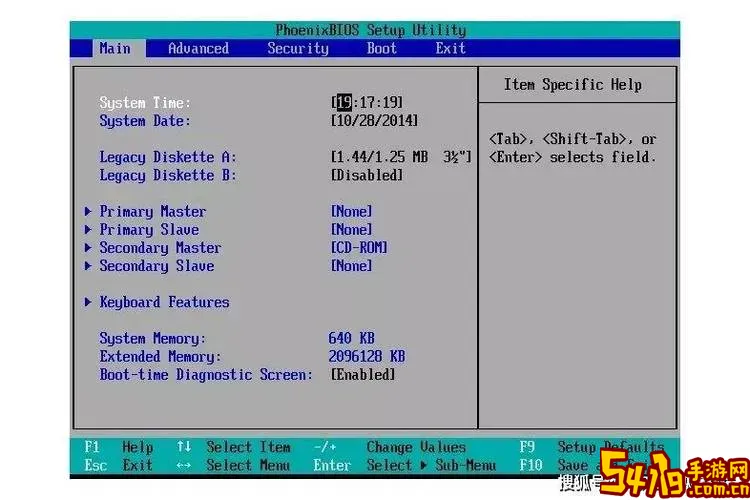Click the Boot-time Diagnostic Screen label
The image size is (750, 500).
(206, 375)
